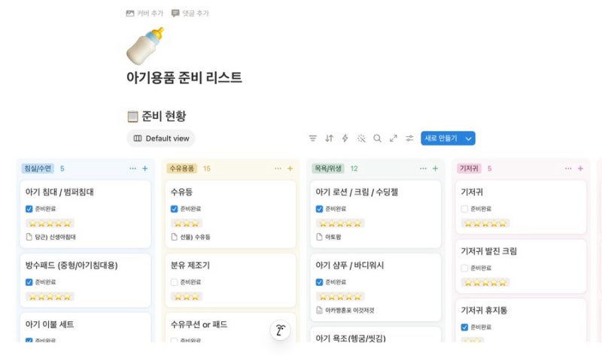
Task: Uncheck 준비완료 on 아기 샴푸 / 바디워시 card
Action: click(319, 282)
